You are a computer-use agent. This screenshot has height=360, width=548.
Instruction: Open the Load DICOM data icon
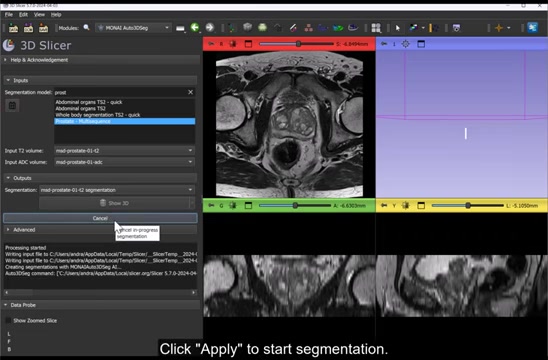coord(28,28)
